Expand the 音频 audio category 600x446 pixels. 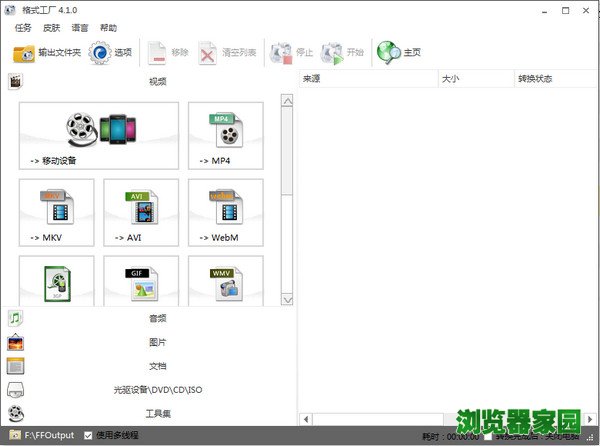[x=156, y=318]
